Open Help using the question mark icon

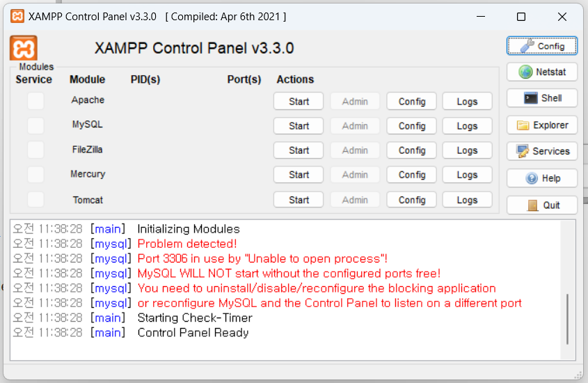point(542,178)
